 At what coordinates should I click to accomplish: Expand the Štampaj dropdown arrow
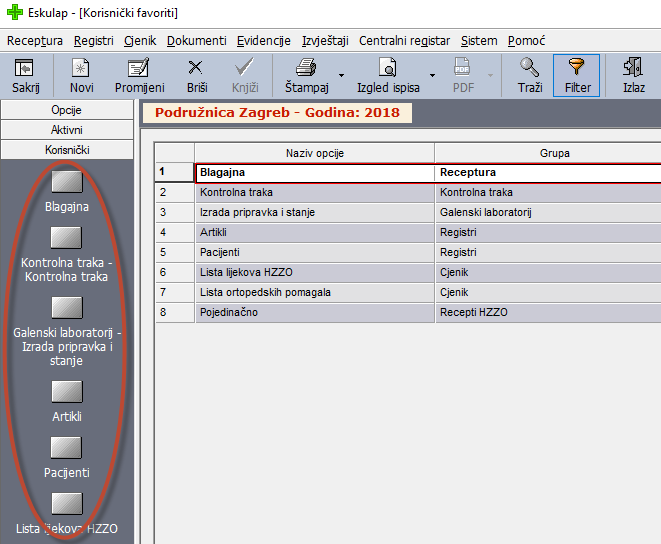click(340, 76)
